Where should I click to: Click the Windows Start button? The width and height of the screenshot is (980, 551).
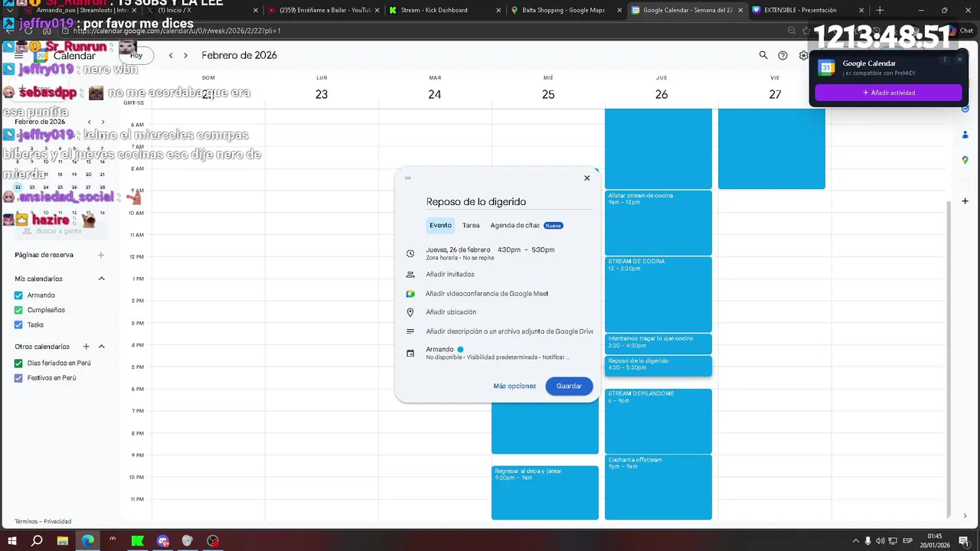tap(11, 541)
